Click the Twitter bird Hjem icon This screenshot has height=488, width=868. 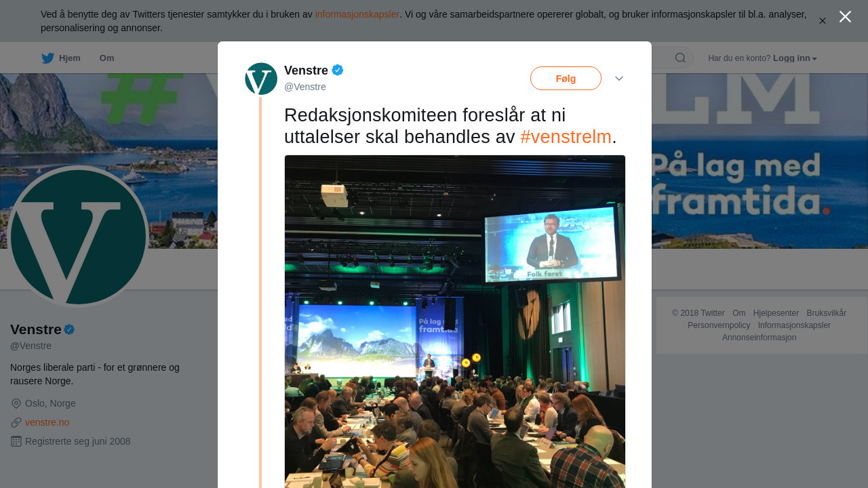(47, 58)
